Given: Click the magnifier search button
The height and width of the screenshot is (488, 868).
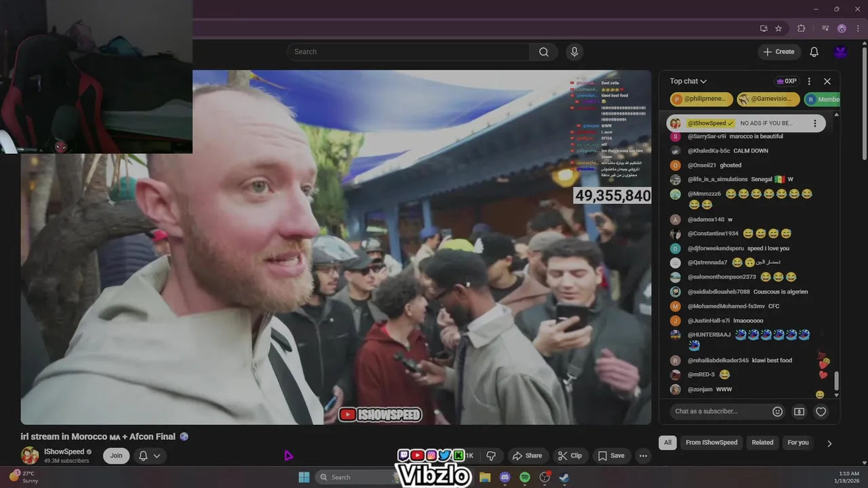Looking at the screenshot, I should (x=544, y=52).
